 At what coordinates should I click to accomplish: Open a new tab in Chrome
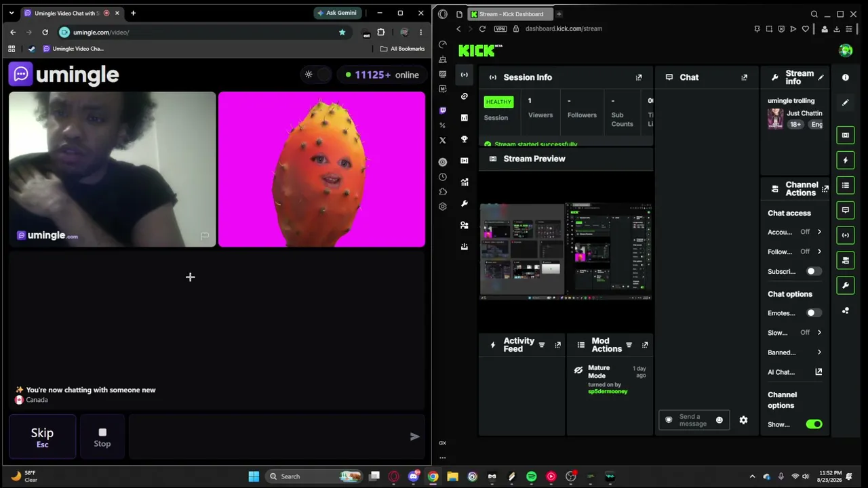pos(133,13)
